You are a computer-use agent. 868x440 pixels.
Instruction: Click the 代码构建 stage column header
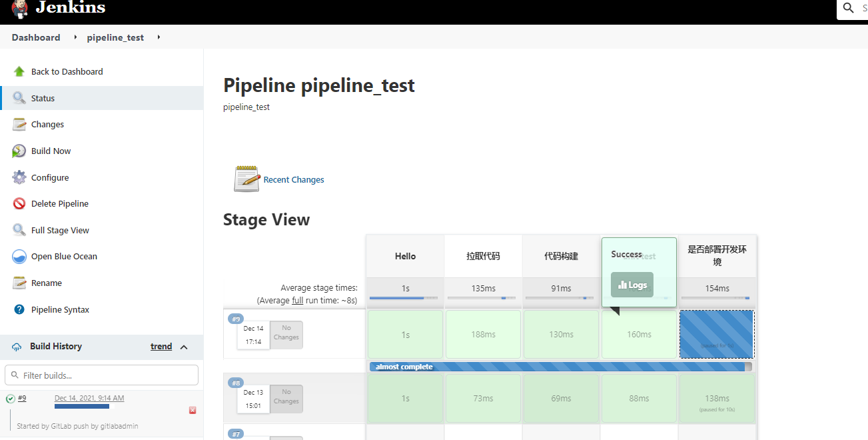(561, 256)
